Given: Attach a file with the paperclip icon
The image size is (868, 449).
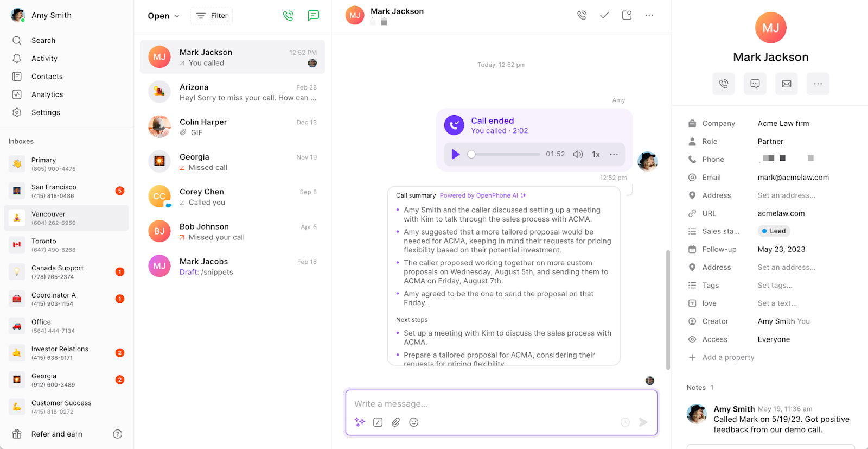Looking at the screenshot, I should [x=396, y=422].
